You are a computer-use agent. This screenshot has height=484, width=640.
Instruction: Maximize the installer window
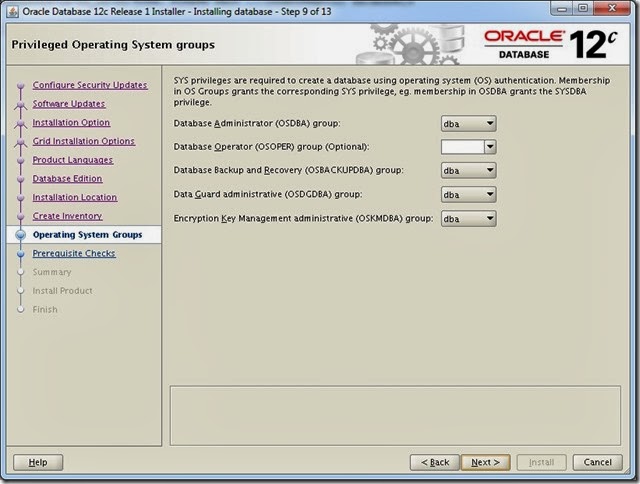coord(583,8)
